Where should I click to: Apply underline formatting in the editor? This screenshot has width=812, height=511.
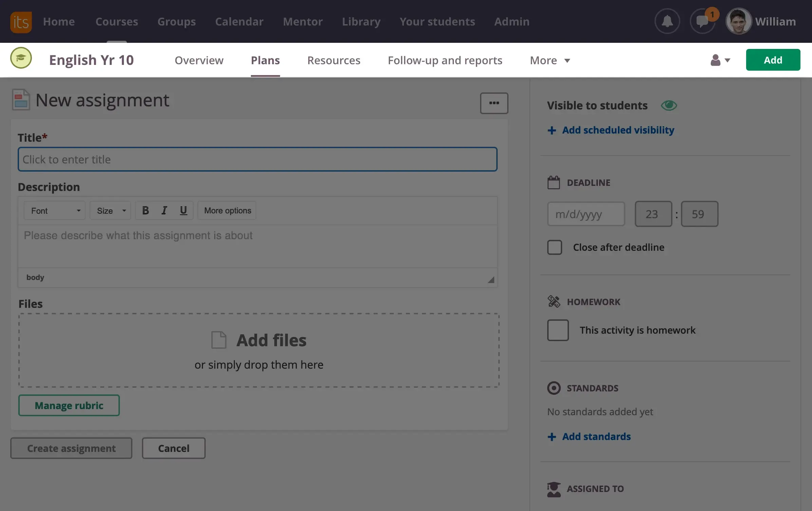point(183,211)
